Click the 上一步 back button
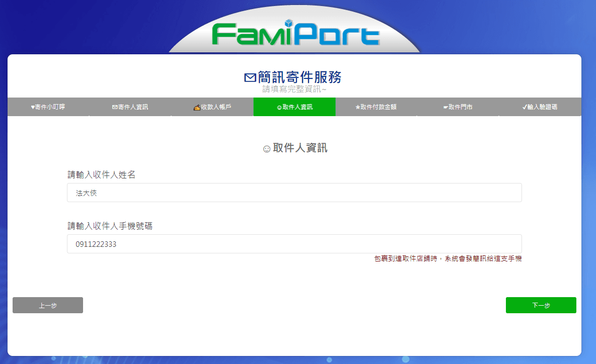The width and height of the screenshot is (596, 364). (x=48, y=305)
